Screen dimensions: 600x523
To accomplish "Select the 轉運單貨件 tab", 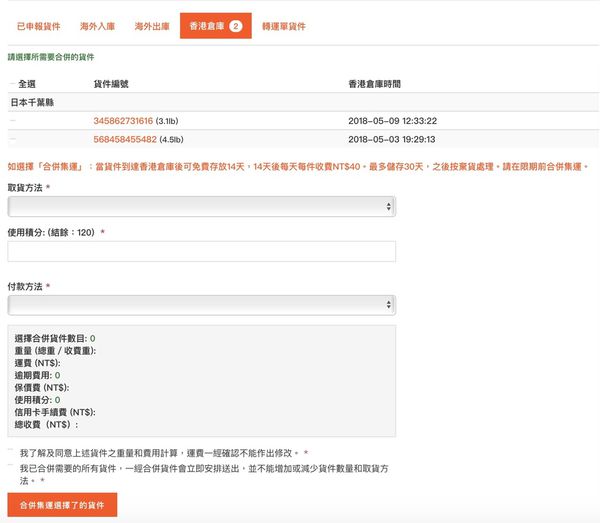I will [x=284, y=27].
